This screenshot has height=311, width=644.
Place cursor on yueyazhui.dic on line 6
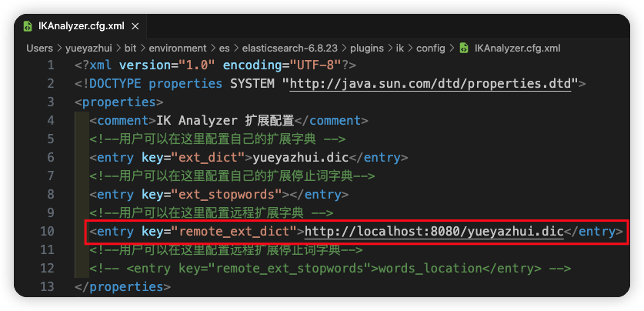coord(301,157)
